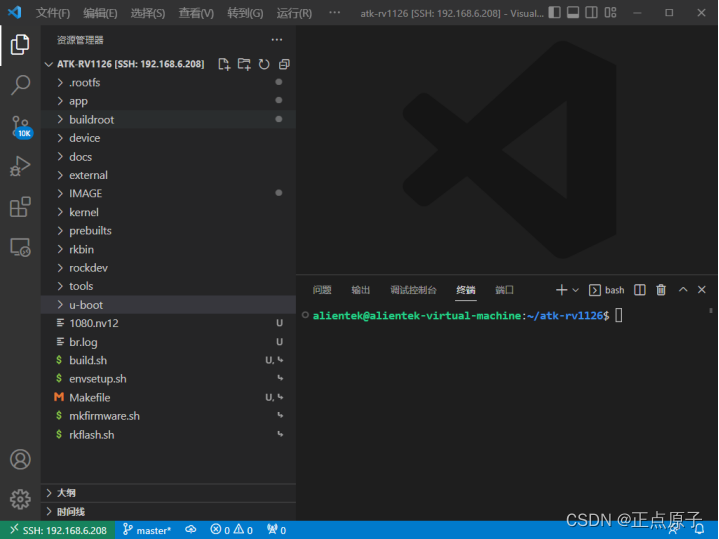Click the publish to cloud sync icon
719x539 pixels.
click(191, 530)
